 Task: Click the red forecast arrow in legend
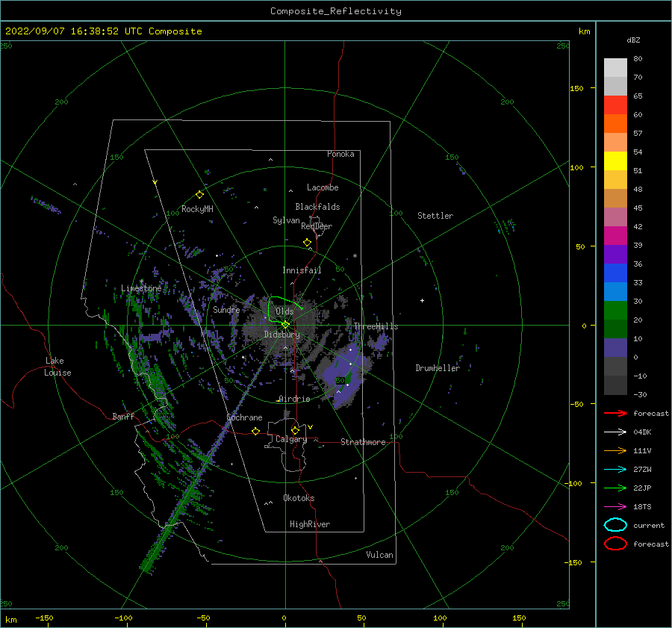pyautogui.click(x=615, y=413)
